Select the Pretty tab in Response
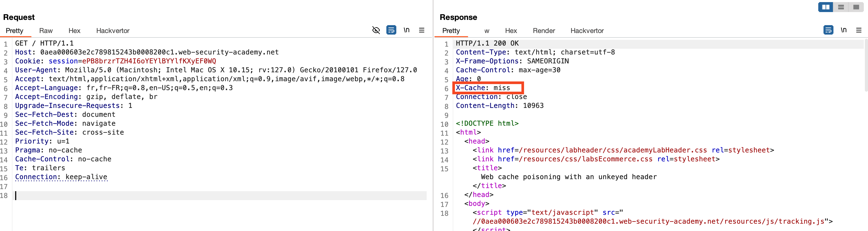The image size is (868, 231). pyautogui.click(x=451, y=31)
